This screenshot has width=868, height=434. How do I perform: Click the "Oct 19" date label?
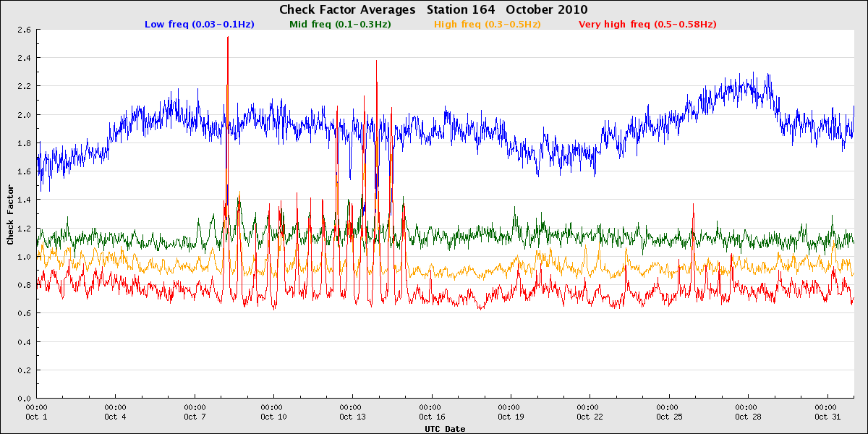pyautogui.click(x=511, y=417)
